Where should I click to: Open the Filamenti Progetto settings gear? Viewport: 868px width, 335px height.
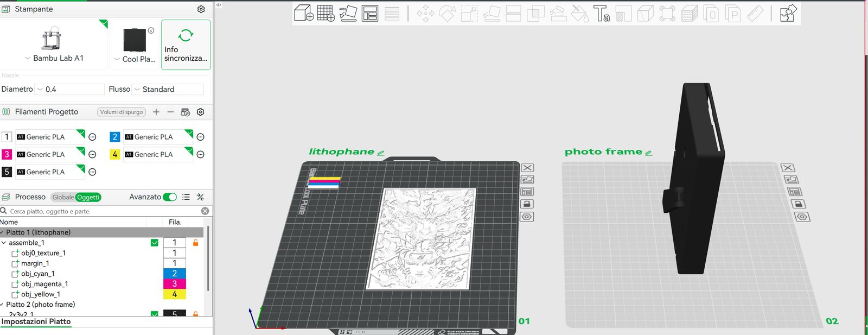(201, 112)
